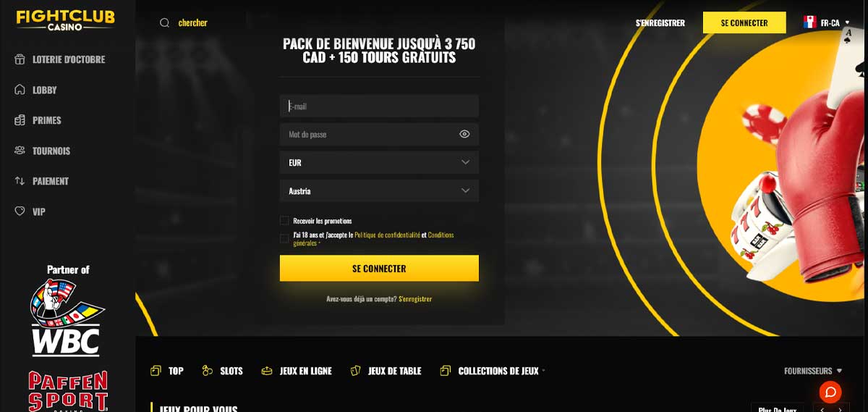
Task: Select the Jeux de Table tab
Action: (386, 371)
